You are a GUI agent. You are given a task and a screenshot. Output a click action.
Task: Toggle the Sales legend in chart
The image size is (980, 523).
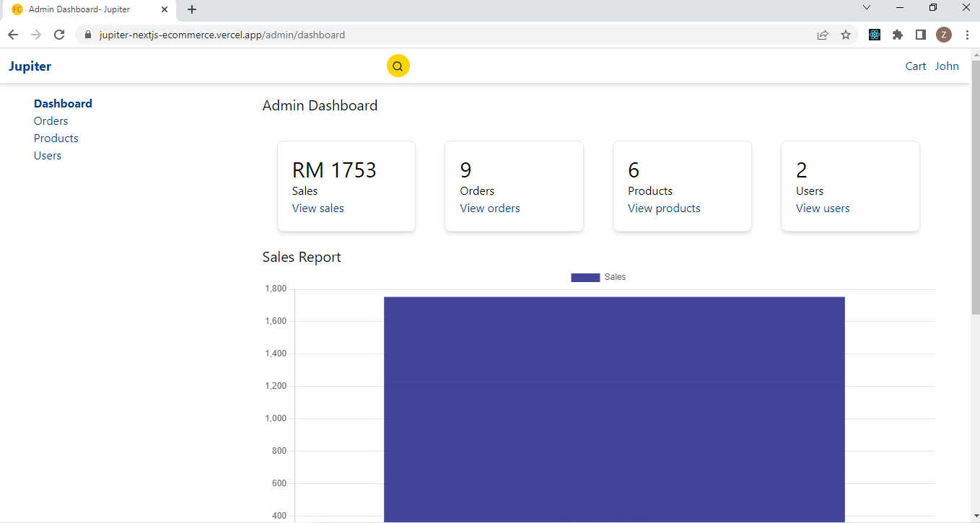[598, 277]
